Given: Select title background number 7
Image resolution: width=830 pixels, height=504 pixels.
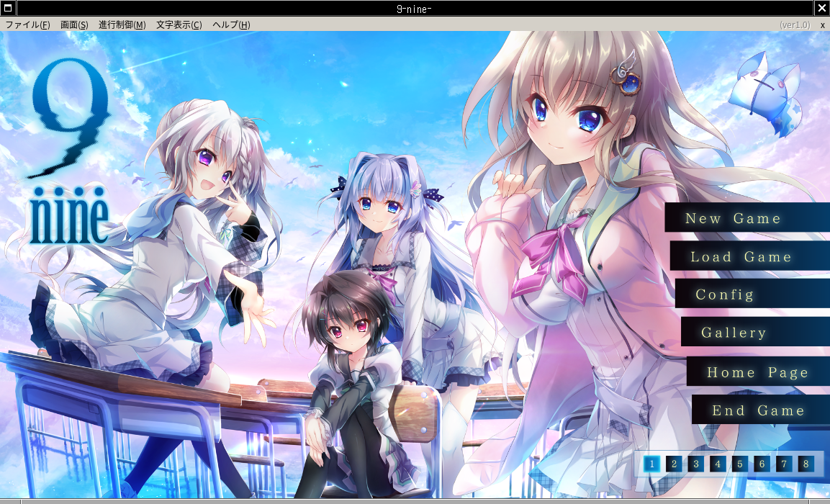Looking at the screenshot, I should (x=784, y=464).
